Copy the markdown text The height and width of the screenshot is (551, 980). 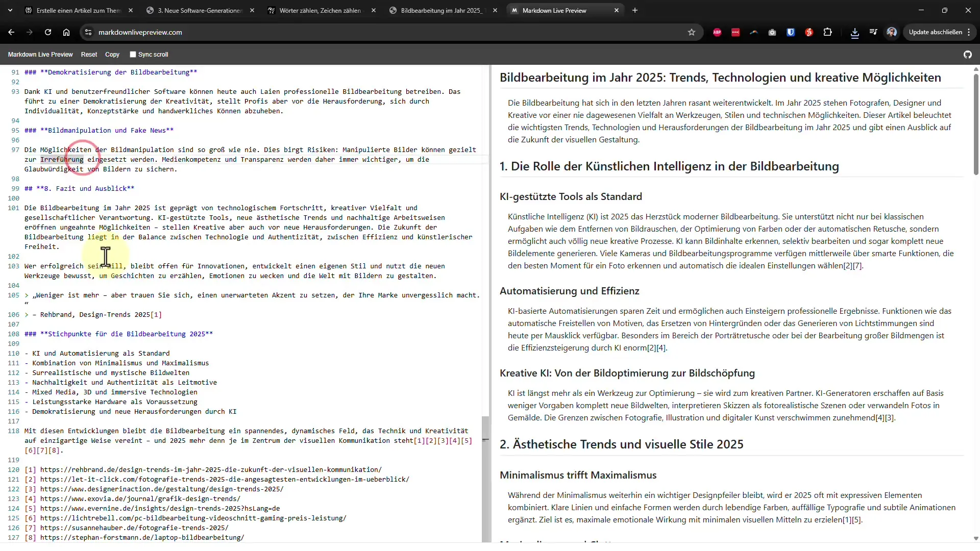(x=112, y=55)
